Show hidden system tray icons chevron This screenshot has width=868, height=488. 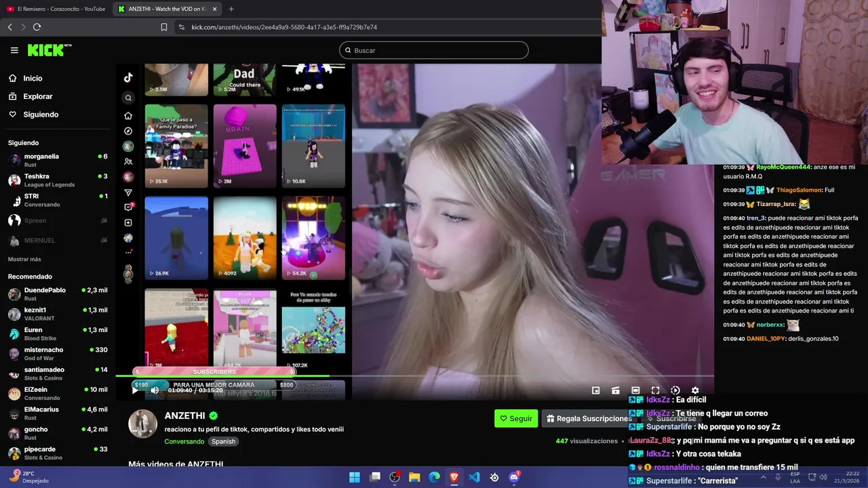[763, 477]
